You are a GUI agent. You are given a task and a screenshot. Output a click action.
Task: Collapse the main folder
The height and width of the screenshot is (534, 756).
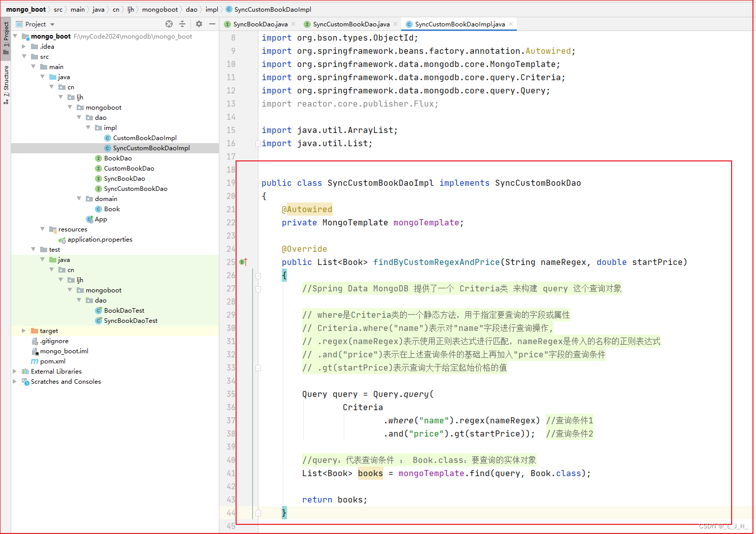[x=34, y=66]
